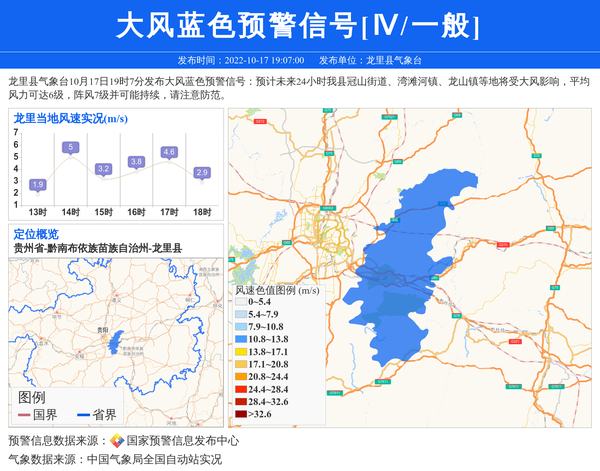Image resolution: width=600 pixels, height=471 pixels.
Task: Click the 4.6 data bubble at 17时
Action: 169,152
